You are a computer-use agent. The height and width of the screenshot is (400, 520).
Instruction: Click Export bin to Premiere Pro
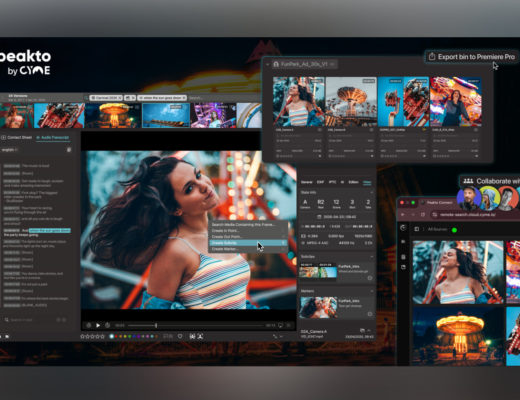[x=472, y=57]
